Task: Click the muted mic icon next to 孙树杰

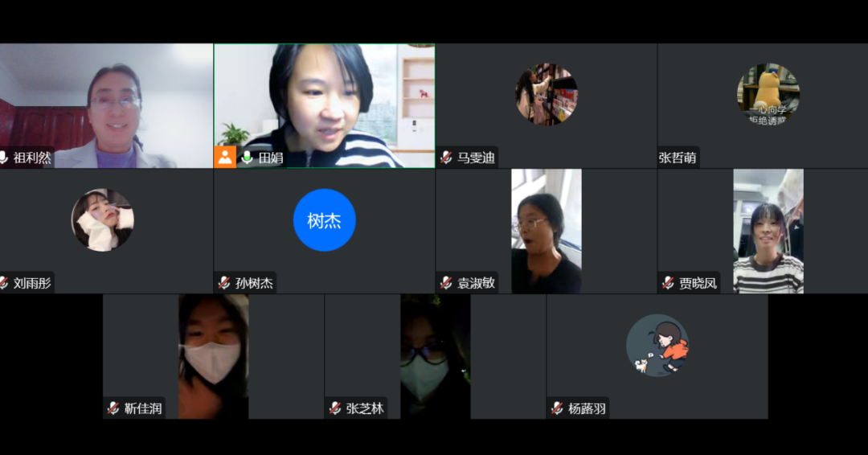Action: tap(224, 283)
